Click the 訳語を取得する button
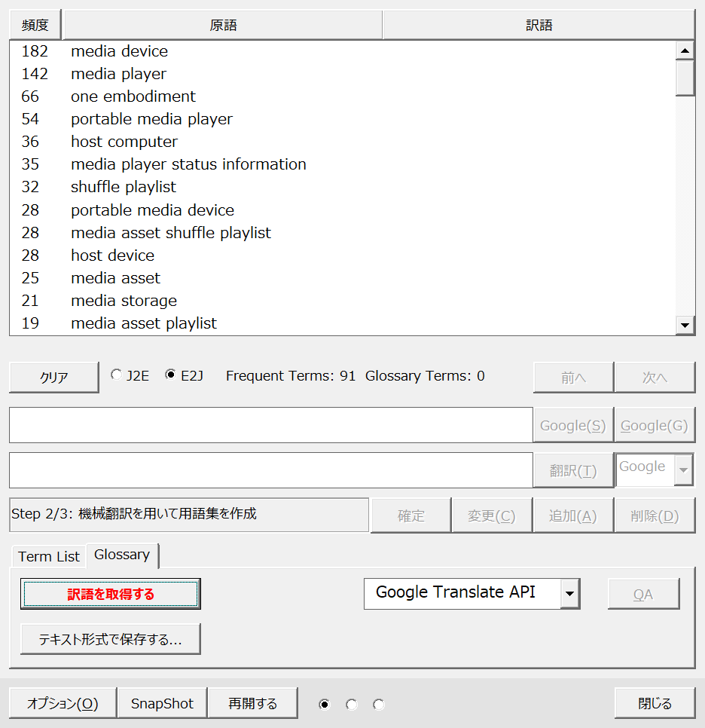 pyautogui.click(x=111, y=594)
